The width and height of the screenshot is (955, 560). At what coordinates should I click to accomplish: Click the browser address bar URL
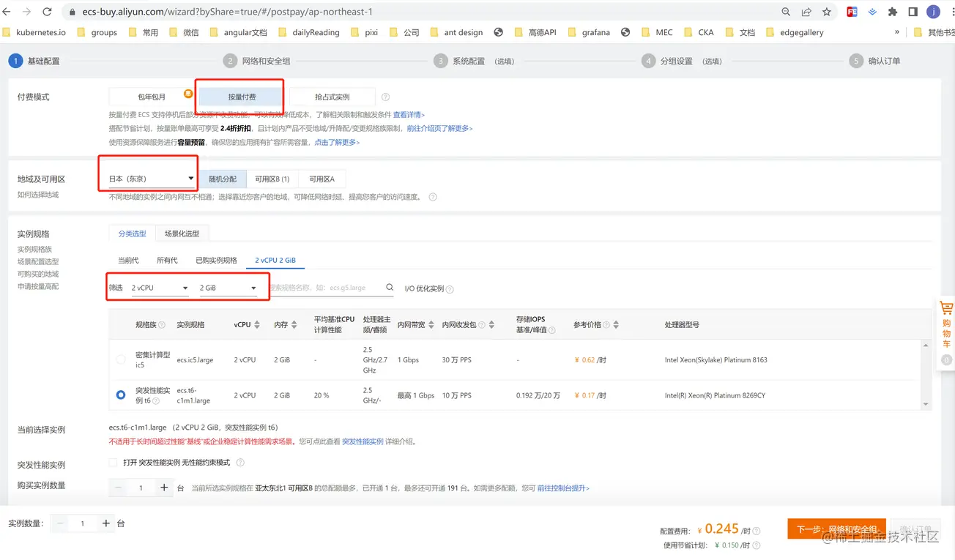(228, 12)
